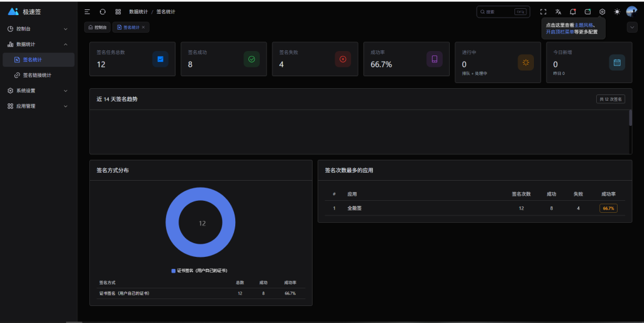Click the 排队 + 处理中 subtext
This screenshot has width=644, height=323.
click(x=474, y=74)
